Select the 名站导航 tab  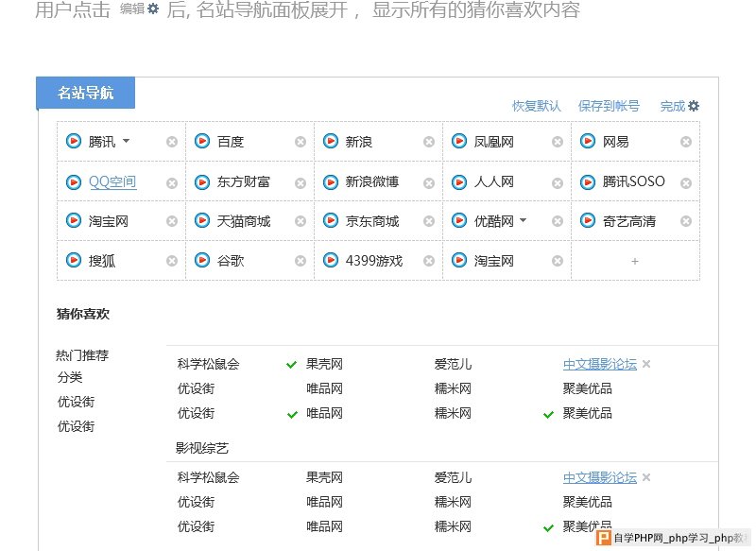tap(85, 93)
